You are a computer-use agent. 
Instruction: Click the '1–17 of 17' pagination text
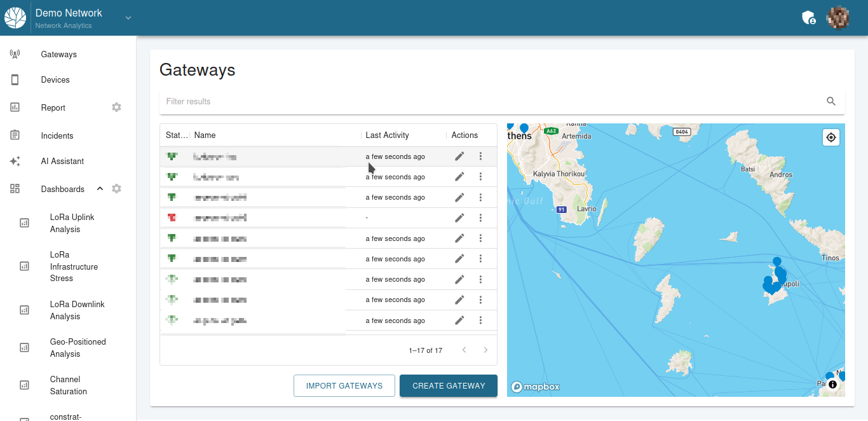[426, 350]
